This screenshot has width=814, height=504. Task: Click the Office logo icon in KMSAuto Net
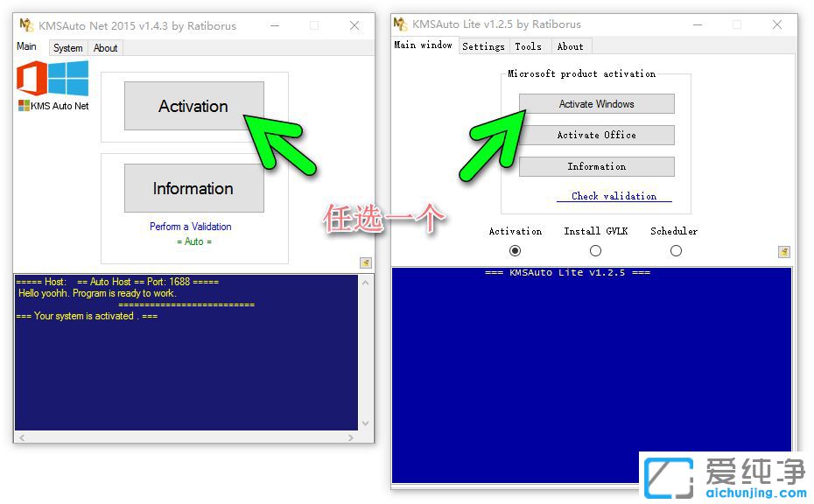[32, 79]
